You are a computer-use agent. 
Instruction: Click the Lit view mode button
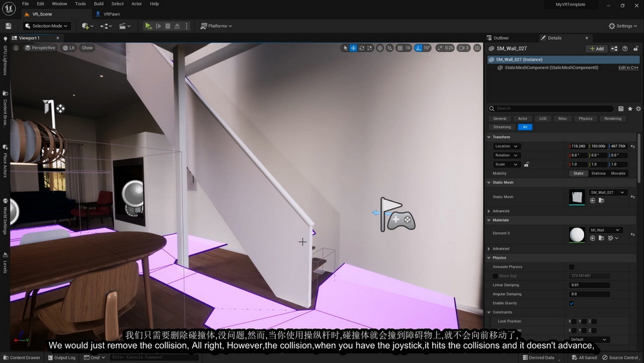coord(69,48)
